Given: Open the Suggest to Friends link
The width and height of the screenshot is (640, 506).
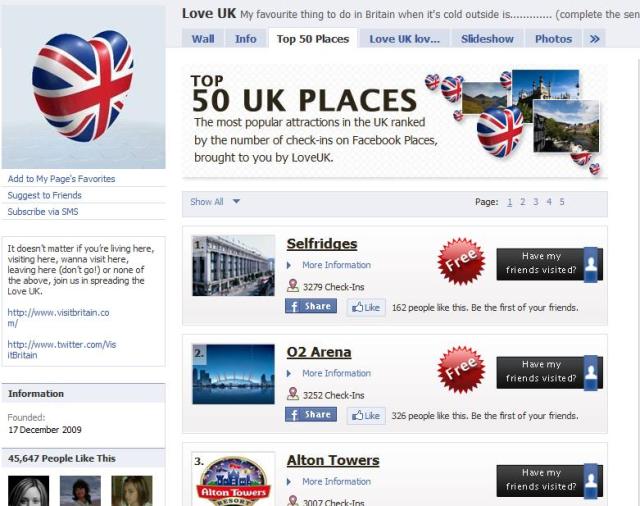Looking at the screenshot, I should (44, 195).
